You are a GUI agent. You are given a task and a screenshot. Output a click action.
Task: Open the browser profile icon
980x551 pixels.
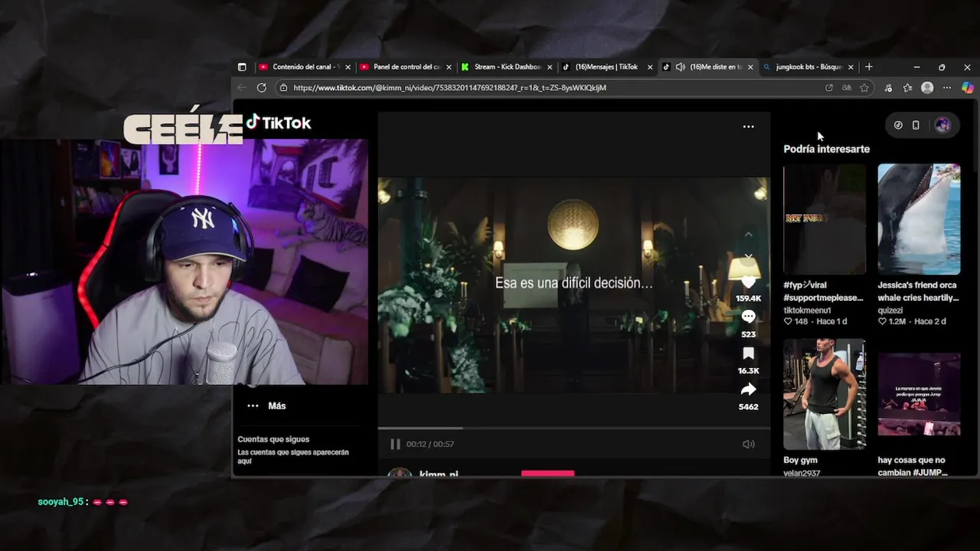[x=927, y=88]
